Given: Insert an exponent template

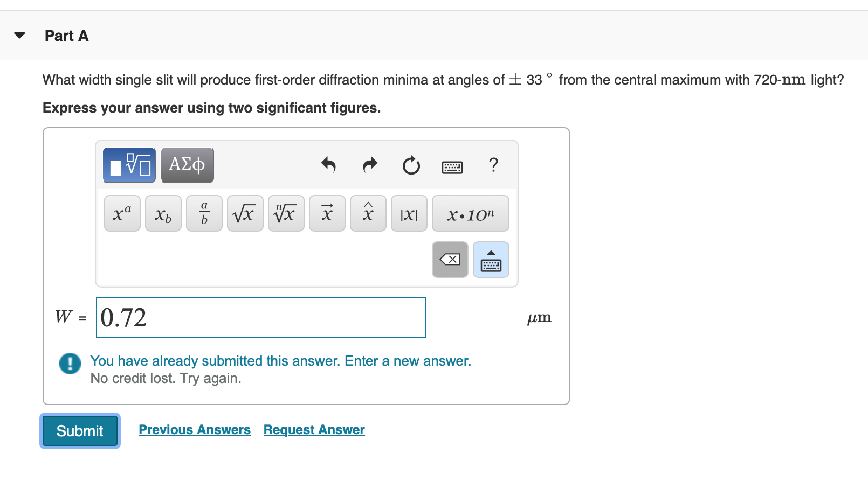Looking at the screenshot, I should click(122, 213).
